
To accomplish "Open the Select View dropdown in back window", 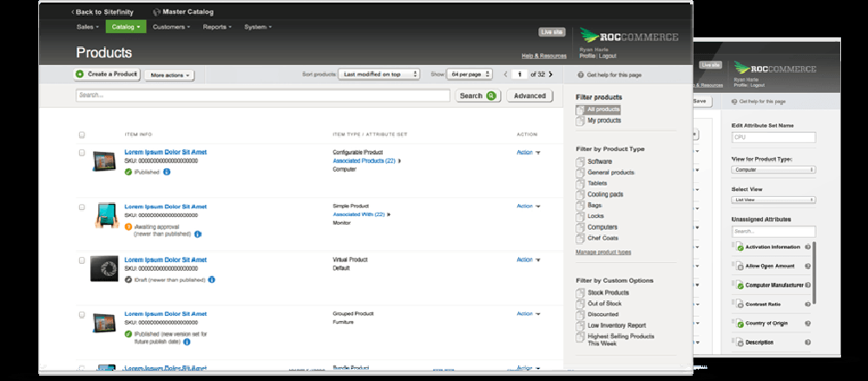I will click(773, 200).
